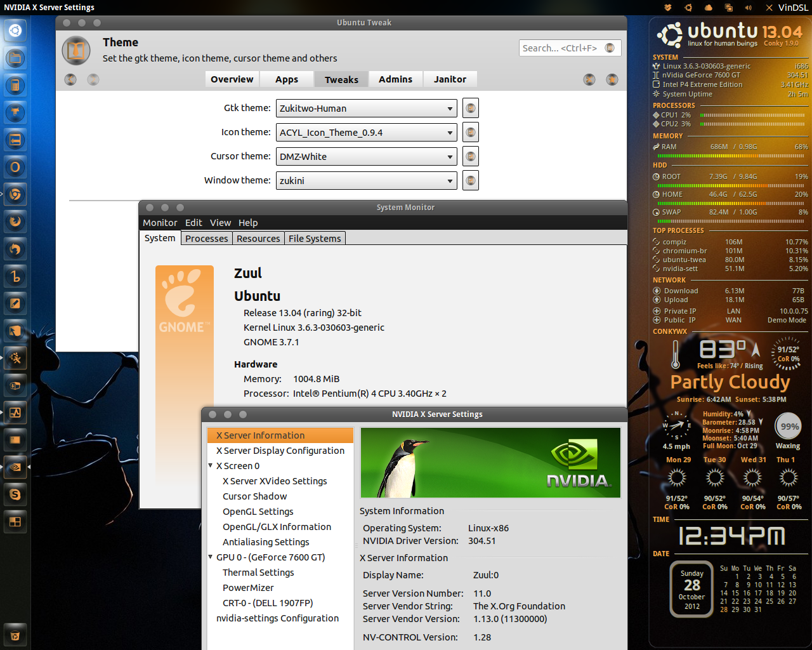Screen dimensions: 812x650
Task: Open the Monitor menu in System Monitor
Action: point(160,223)
